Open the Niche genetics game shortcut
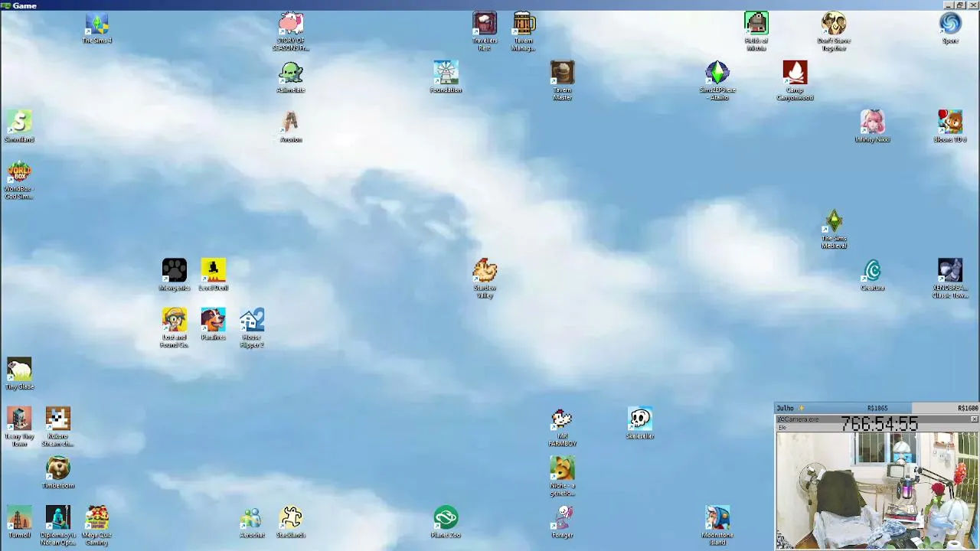Image resolution: width=980 pixels, height=551 pixels. click(562, 469)
